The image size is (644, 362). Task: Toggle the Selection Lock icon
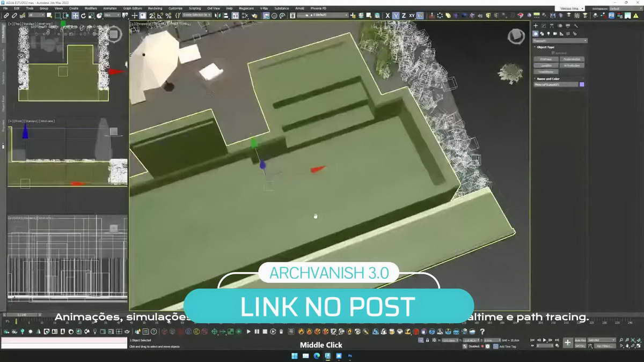click(x=427, y=339)
